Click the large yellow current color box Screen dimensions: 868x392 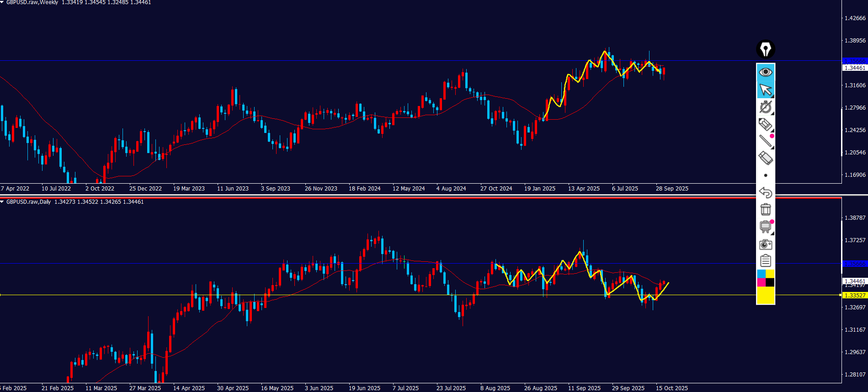tap(766, 295)
